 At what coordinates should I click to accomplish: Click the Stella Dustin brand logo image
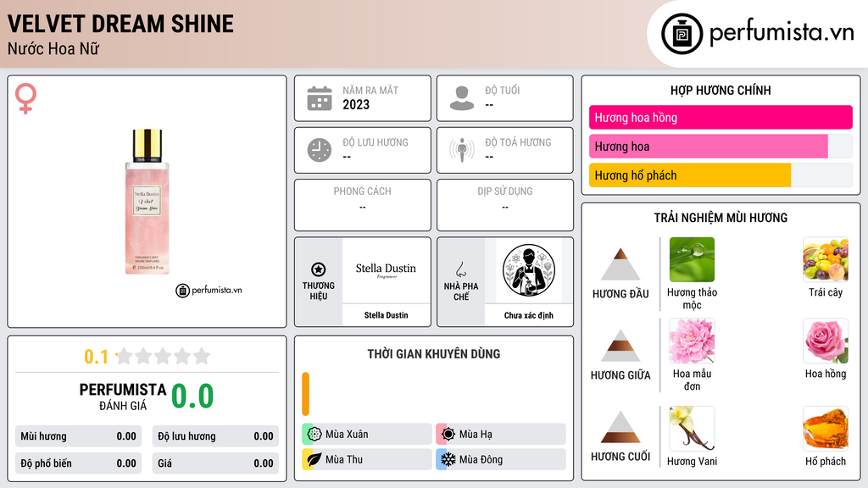[x=386, y=270]
